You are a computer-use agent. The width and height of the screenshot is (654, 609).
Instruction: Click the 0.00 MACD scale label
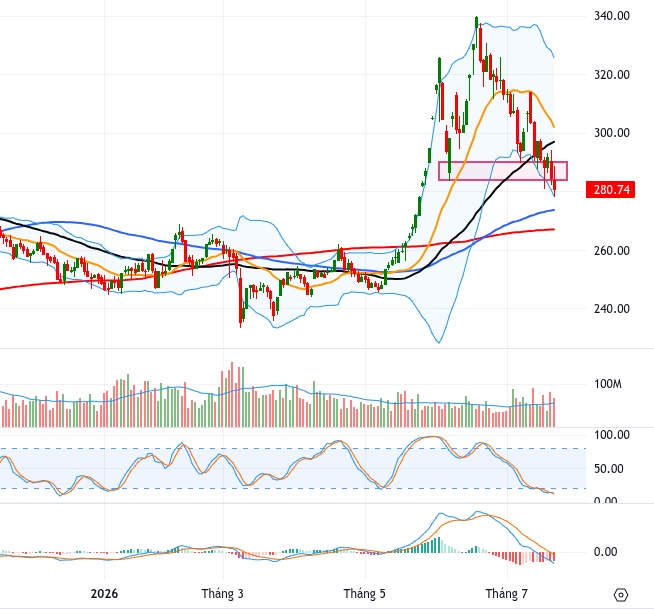pos(605,552)
